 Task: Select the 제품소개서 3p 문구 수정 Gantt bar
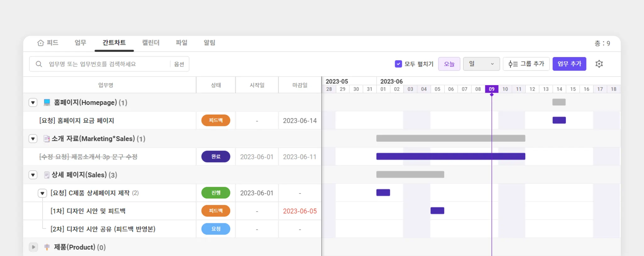click(451, 156)
